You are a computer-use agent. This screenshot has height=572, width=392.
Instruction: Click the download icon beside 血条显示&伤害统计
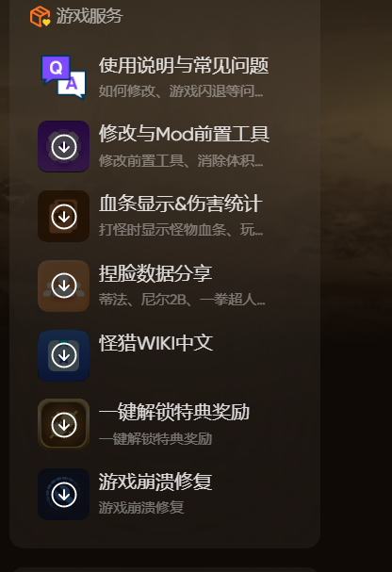(x=64, y=217)
